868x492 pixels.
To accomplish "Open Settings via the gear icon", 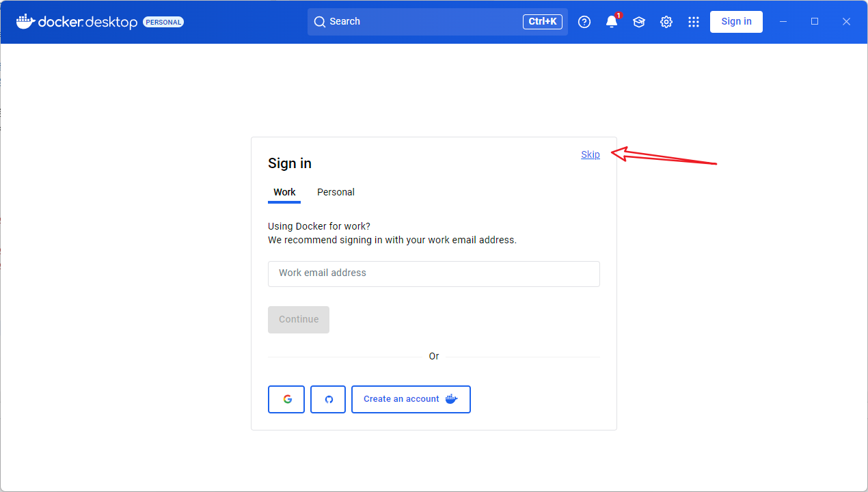I will [x=666, y=22].
